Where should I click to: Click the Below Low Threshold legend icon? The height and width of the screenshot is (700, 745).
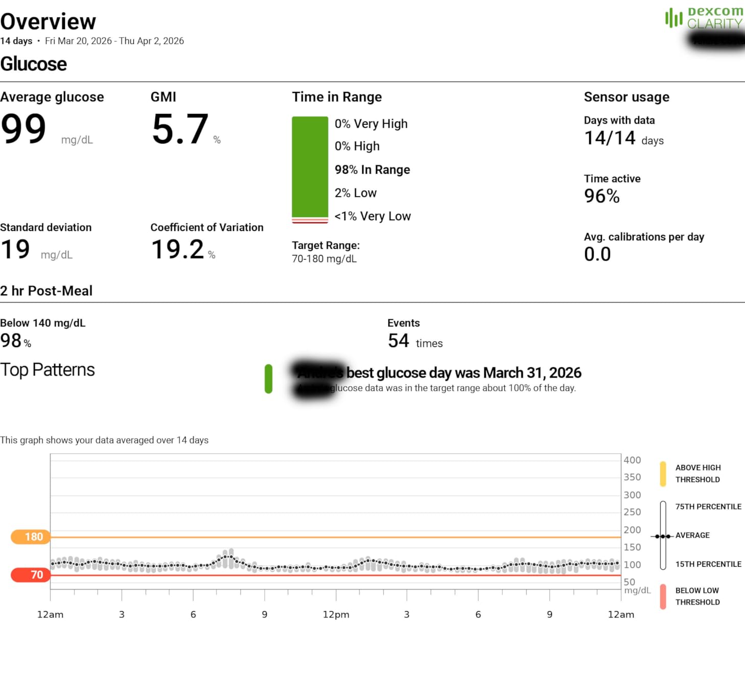click(664, 596)
